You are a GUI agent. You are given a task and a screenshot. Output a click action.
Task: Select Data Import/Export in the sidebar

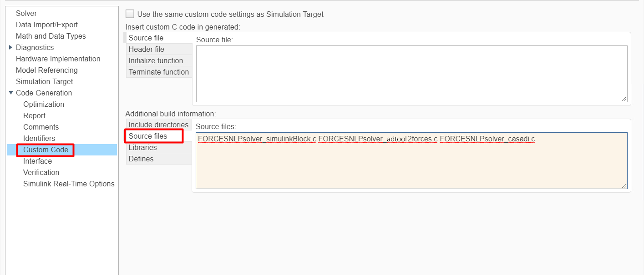47,25
